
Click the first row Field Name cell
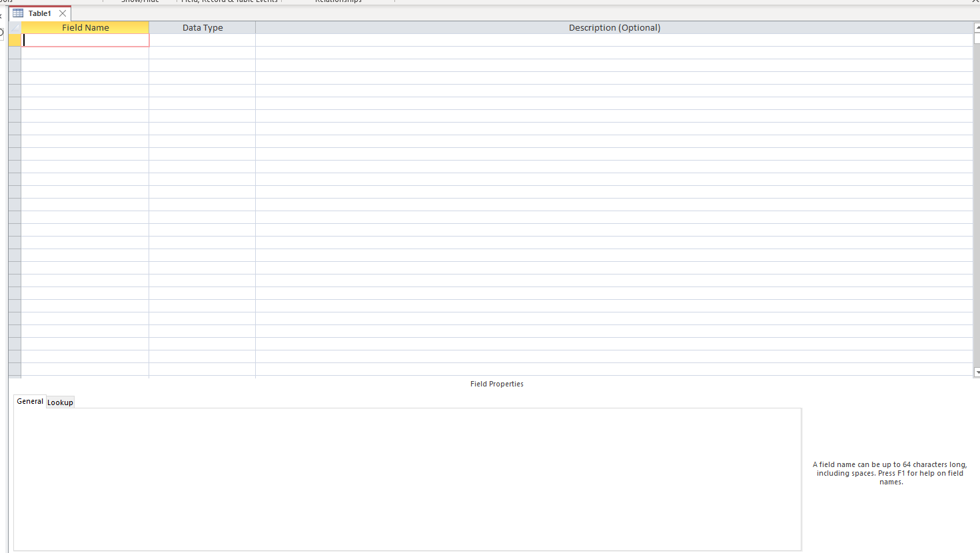coord(85,40)
